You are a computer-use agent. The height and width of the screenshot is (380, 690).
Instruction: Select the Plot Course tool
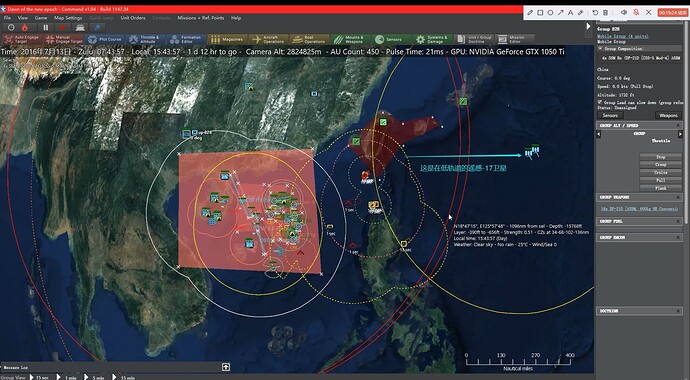click(x=105, y=39)
